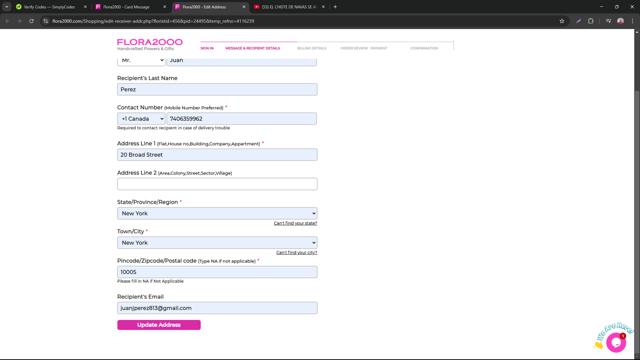Click the Recipient's Email field
Screen dimensions: 640x360
(x=217, y=308)
